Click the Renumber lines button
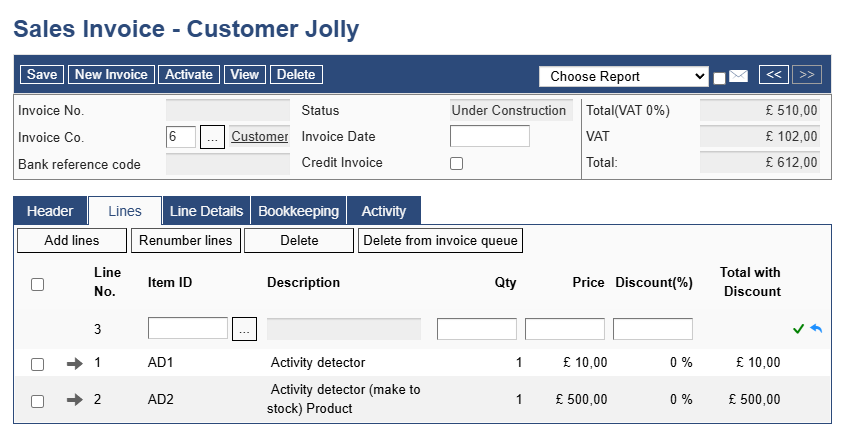This screenshot has width=845, height=443. 185,240
